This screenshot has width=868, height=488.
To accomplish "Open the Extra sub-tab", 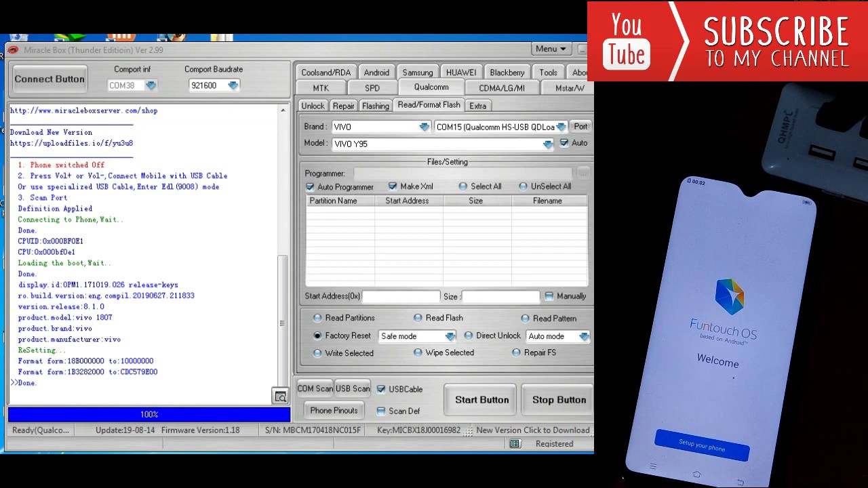I will [x=478, y=106].
